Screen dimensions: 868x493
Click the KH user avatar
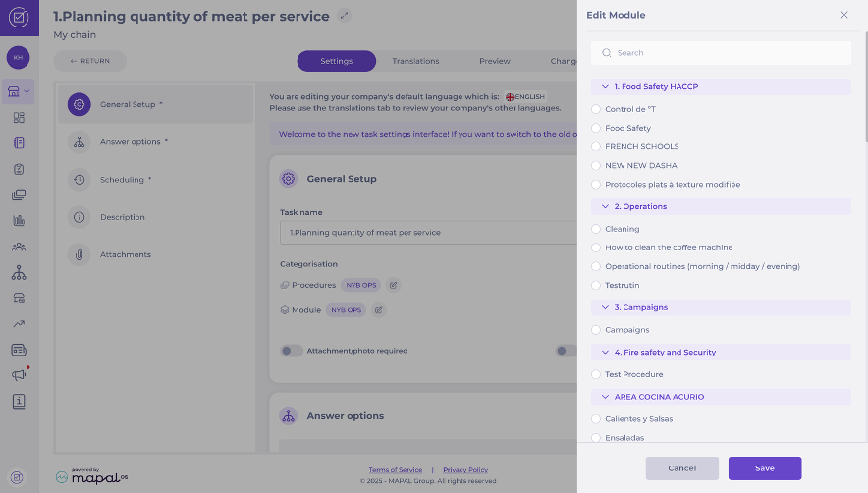point(19,58)
